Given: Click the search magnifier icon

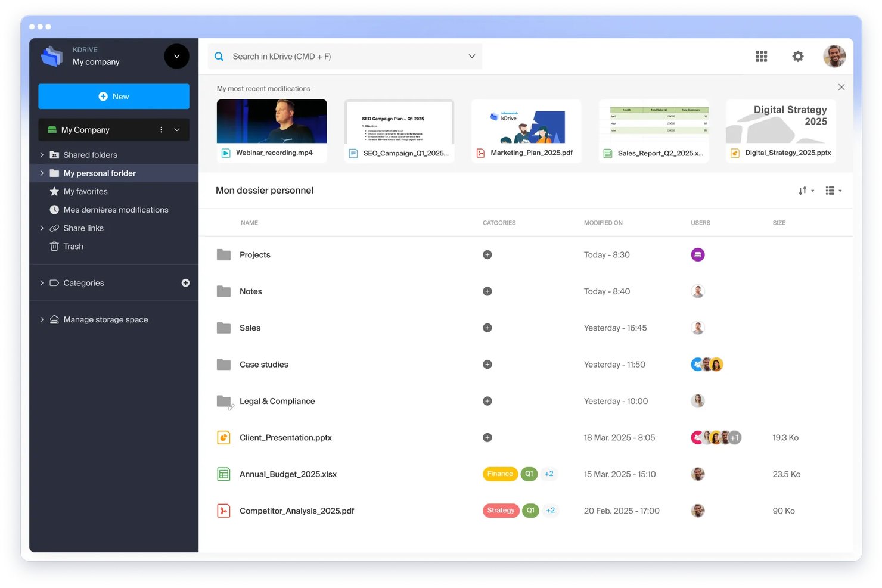Looking at the screenshot, I should [219, 56].
